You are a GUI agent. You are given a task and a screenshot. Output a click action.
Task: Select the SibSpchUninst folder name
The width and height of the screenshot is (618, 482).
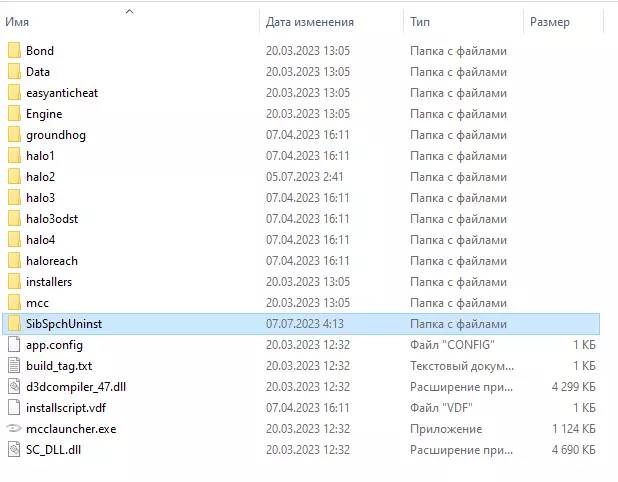pos(64,324)
